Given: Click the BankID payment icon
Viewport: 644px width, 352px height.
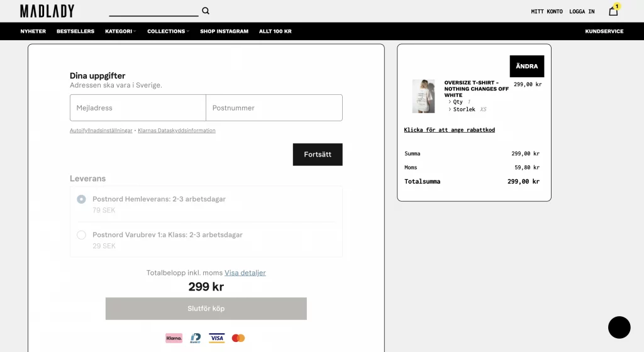Looking at the screenshot, I should tap(196, 338).
